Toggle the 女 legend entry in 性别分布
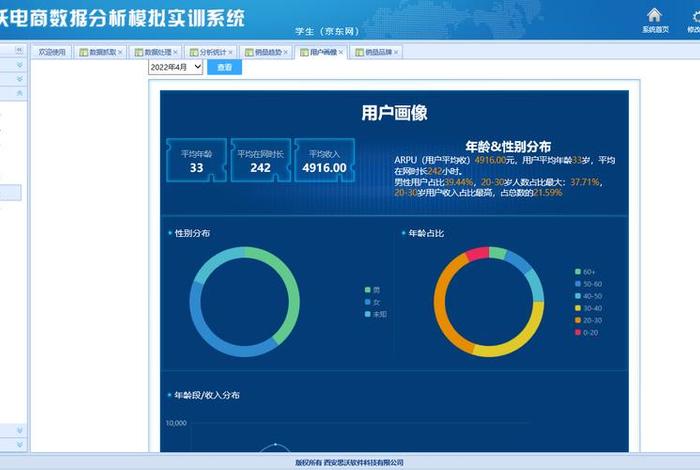 coord(372,302)
